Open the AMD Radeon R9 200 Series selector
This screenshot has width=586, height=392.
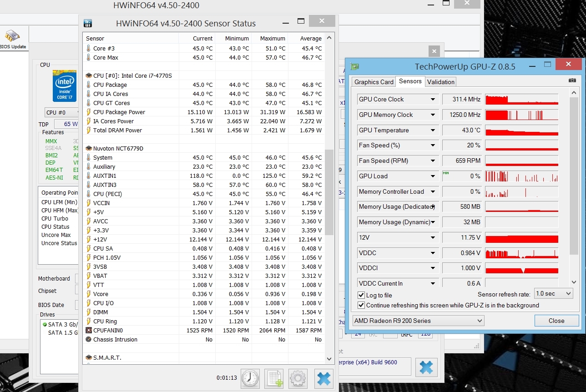click(x=418, y=321)
